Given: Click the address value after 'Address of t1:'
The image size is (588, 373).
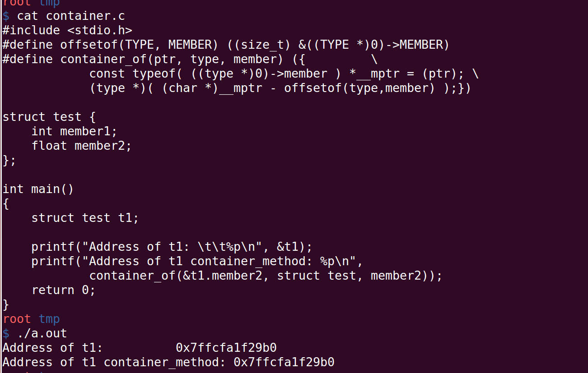Looking at the screenshot, I should [x=226, y=348].
